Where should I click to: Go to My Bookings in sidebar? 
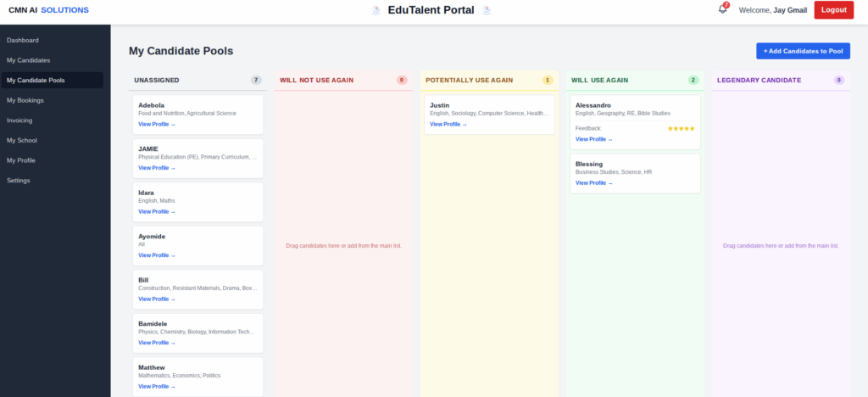pos(25,100)
